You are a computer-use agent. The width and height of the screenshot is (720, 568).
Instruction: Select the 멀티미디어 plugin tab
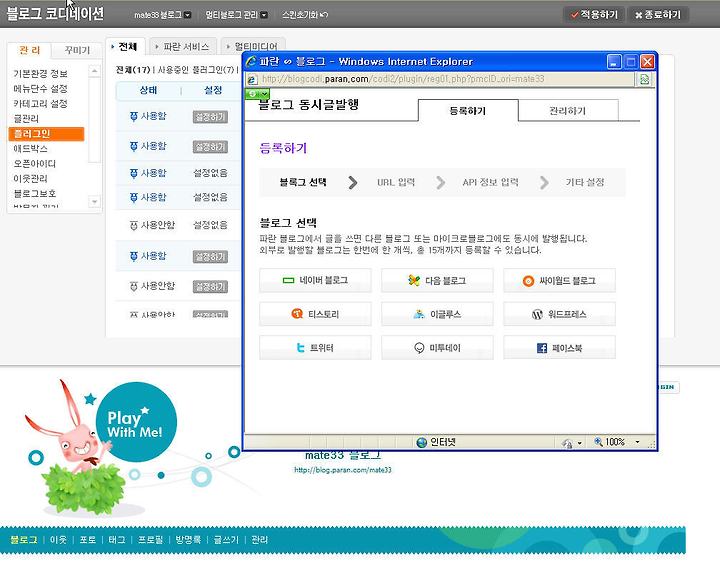click(x=253, y=47)
